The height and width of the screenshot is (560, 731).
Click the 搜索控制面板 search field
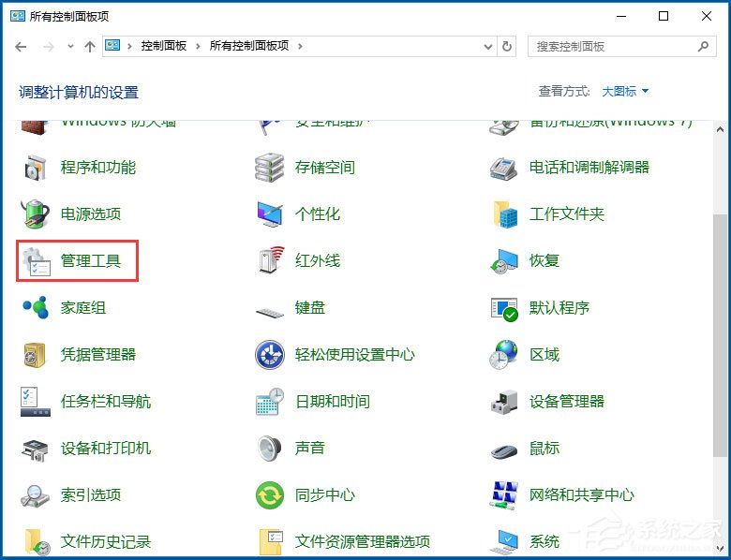pos(614,46)
